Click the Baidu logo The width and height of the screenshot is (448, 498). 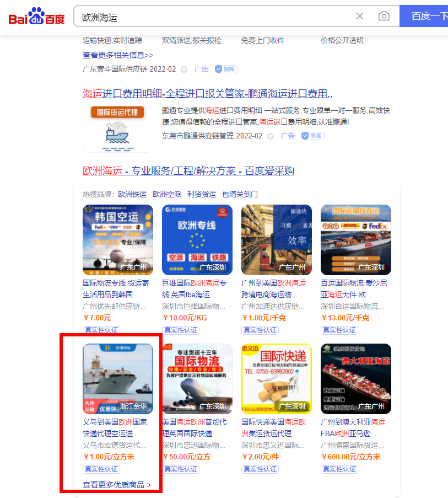point(36,16)
